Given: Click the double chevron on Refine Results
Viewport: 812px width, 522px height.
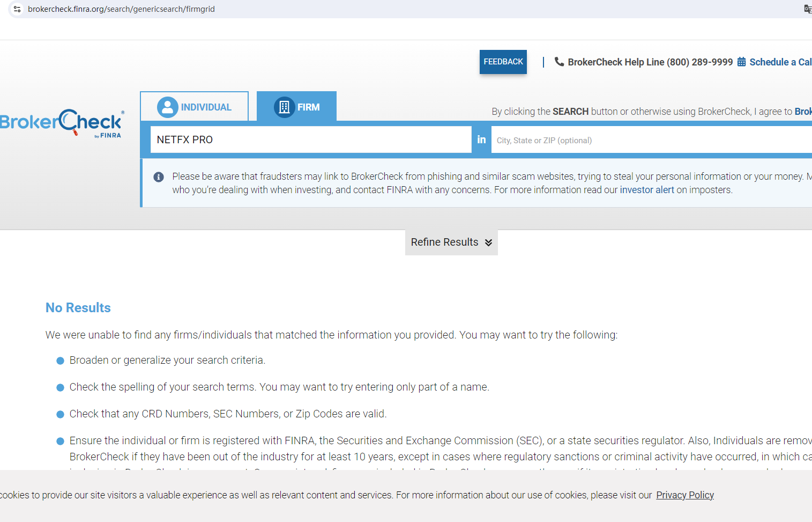Looking at the screenshot, I should (x=488, y=242).
